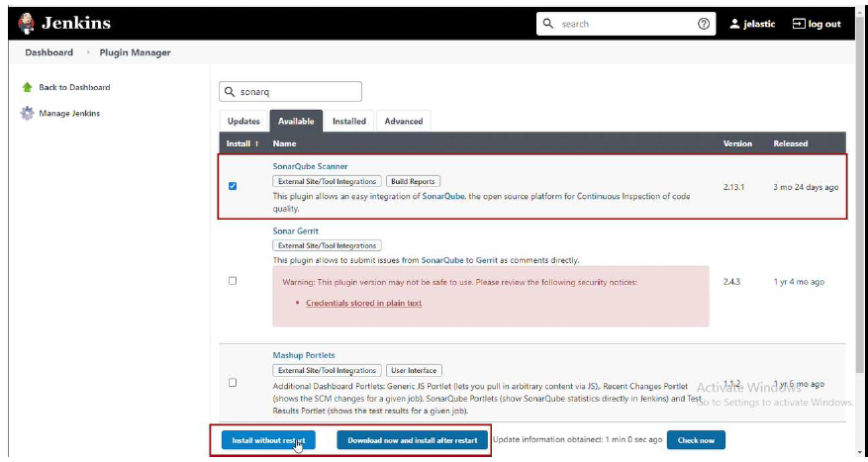Viewport: 868px width, 462px height.
Task: Click the '3 mo 24 days ago' release date
Action: pyautogui.click(x=806, y=187)
